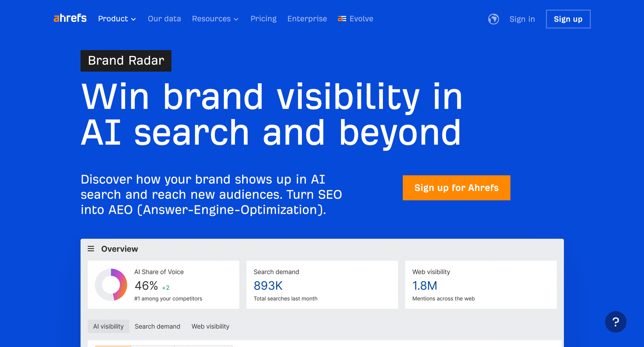This screenshot has height=347, width=644.
Task: Click the AI Share of Voice title
Action: [159, 272]
